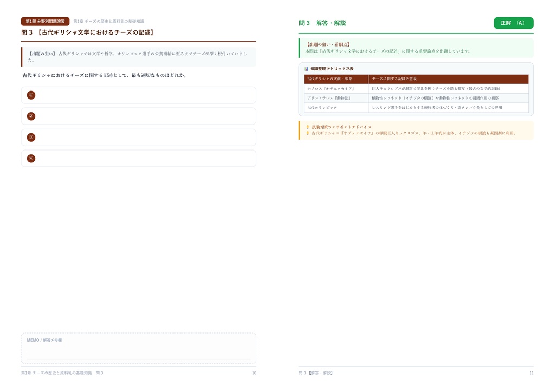555x392 pixels.
Task: Click the cell about レスリング選手
Action: (448, 108)
